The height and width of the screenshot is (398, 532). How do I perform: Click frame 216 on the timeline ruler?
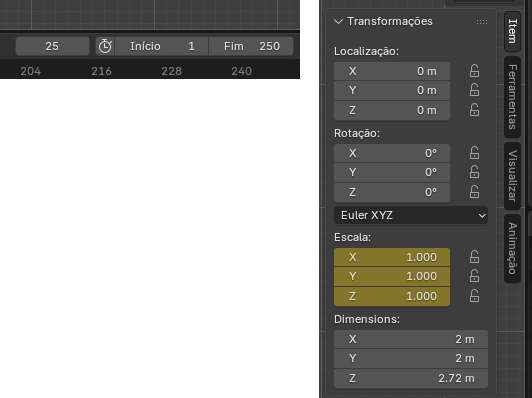coord(101,71)
